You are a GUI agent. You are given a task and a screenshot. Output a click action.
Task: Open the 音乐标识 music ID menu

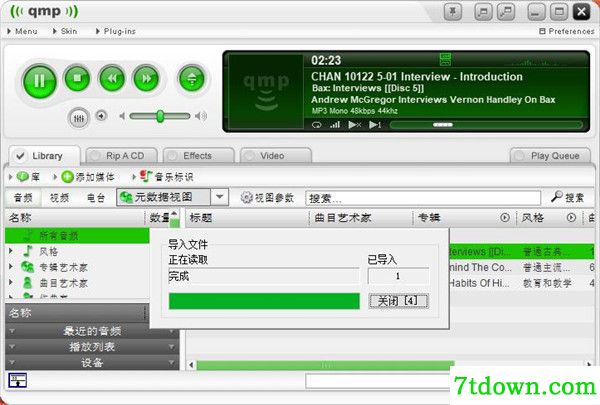(x=163, y=176)
